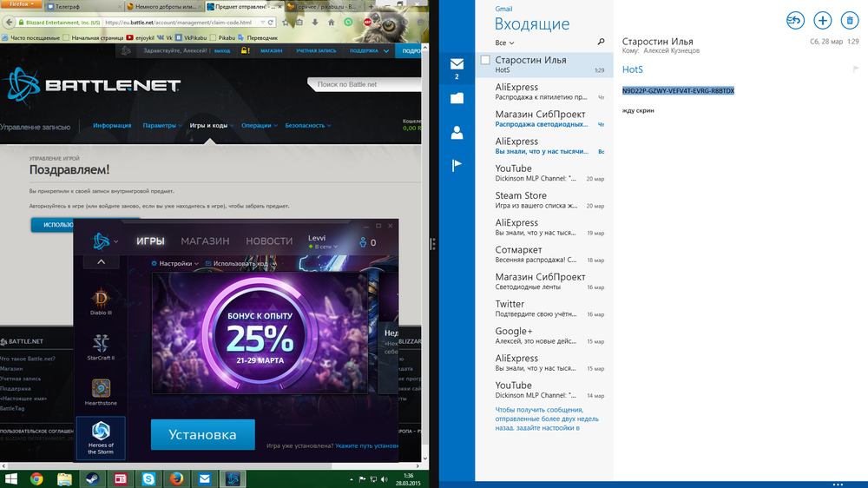Open Steam from taskbar

point(93,478)
